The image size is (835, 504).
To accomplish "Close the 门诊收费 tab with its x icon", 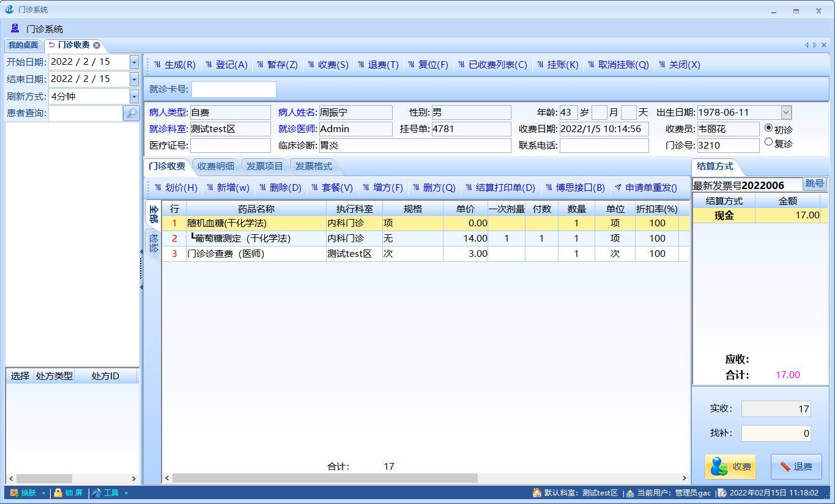I will tap(97, 45).
